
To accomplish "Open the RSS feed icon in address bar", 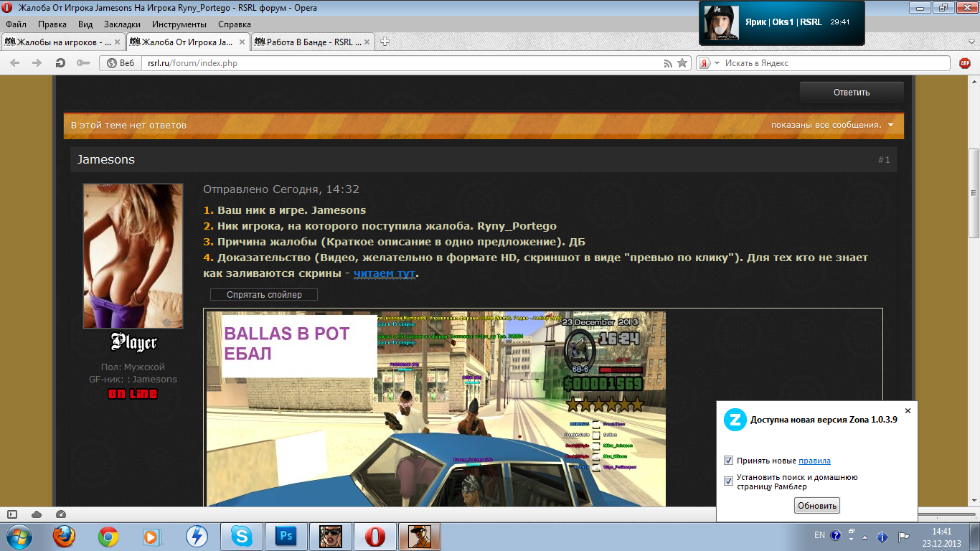I will [x=669, y=63].
